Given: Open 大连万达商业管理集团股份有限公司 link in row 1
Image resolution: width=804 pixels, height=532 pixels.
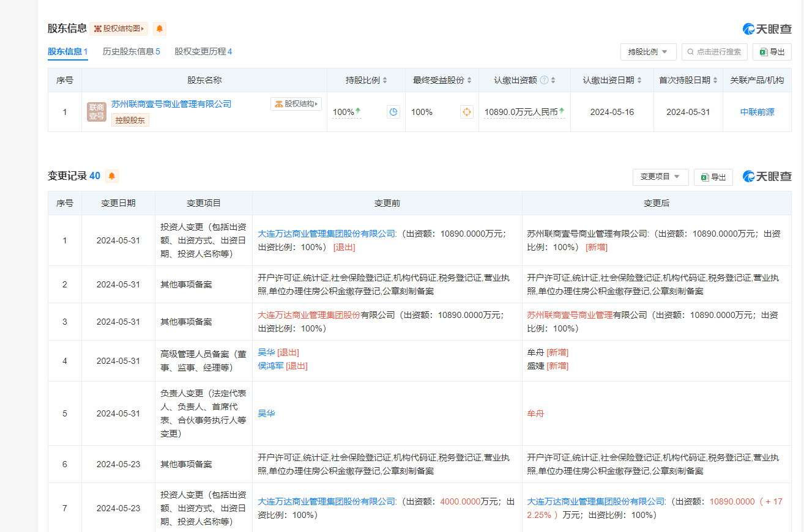Looking at the screenshot, I should 327,234.
